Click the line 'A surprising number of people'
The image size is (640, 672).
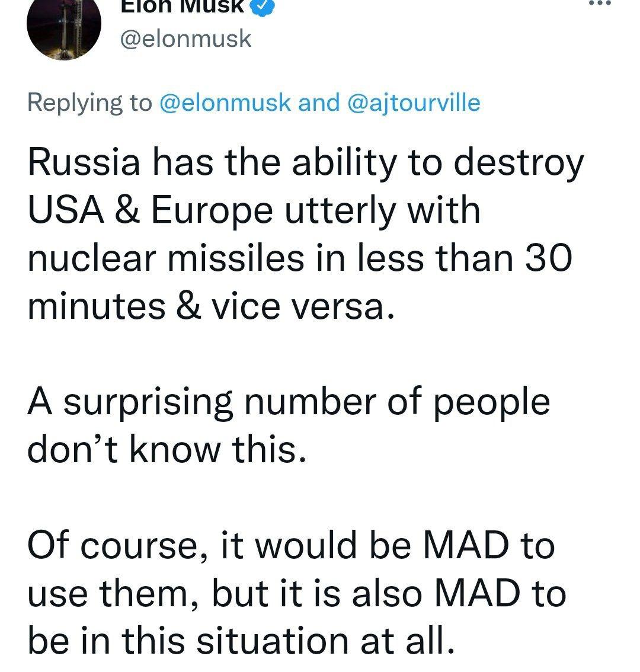[x=289, y=403]
